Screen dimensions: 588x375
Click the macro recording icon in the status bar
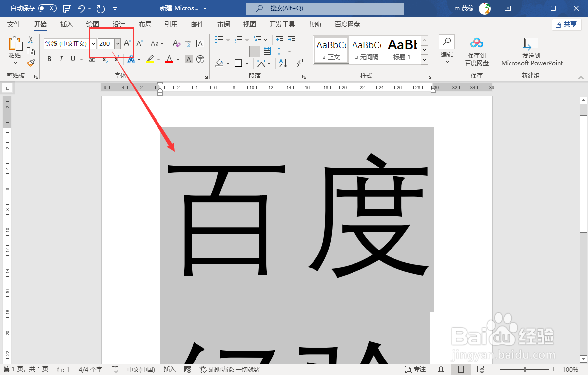click(x=188, y=370)
